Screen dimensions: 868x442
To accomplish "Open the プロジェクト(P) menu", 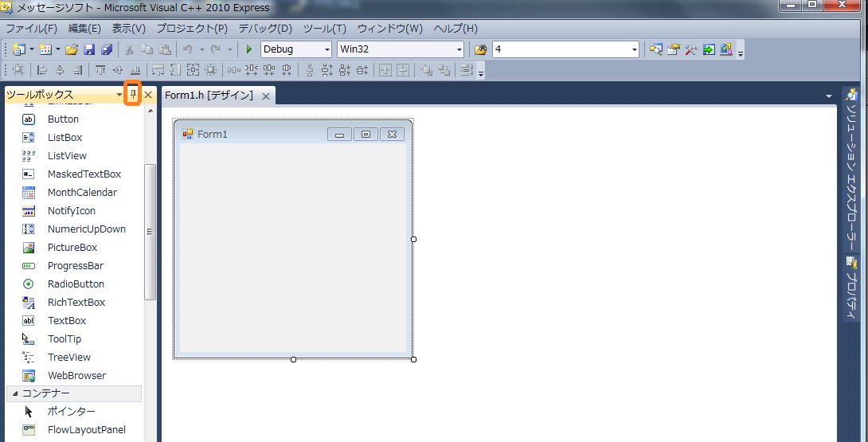I will pos(192,28).
